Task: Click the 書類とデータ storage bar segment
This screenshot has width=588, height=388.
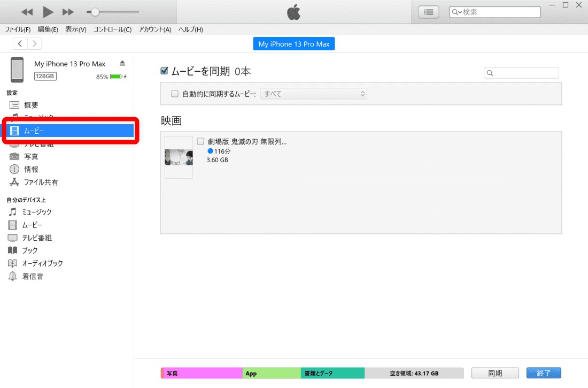Action: (x=332, y=373)
